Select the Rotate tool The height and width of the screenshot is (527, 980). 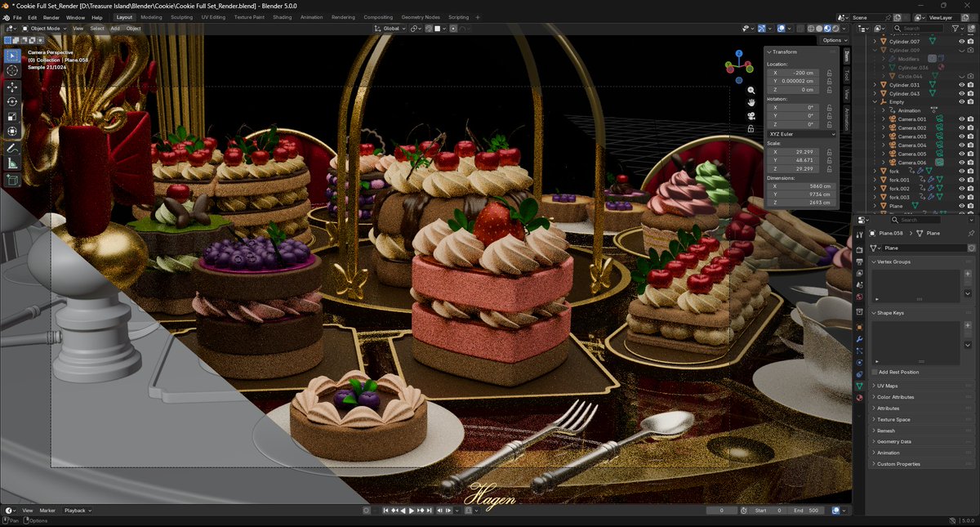[12, 102]
